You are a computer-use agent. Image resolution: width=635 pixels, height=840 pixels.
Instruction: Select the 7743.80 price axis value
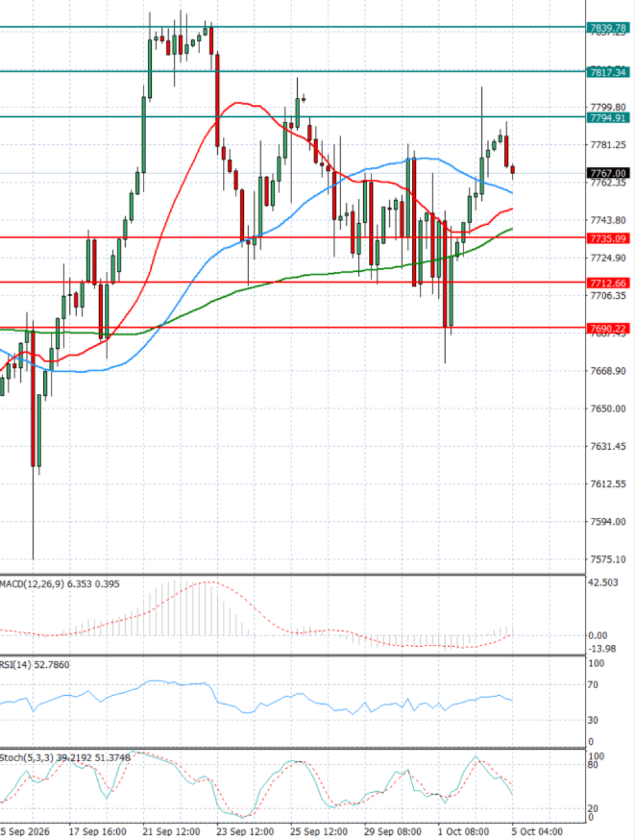pyautogui.click(x=608, y=220)
